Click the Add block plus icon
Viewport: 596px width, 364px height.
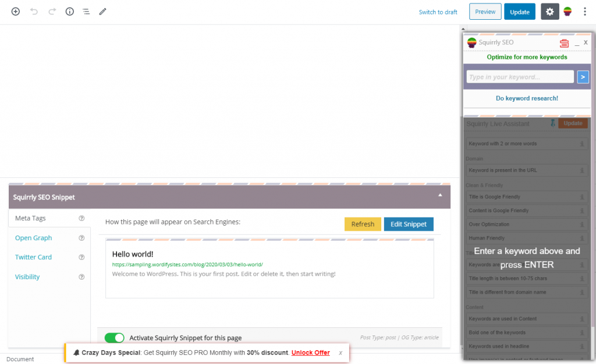tap(16, 12)
